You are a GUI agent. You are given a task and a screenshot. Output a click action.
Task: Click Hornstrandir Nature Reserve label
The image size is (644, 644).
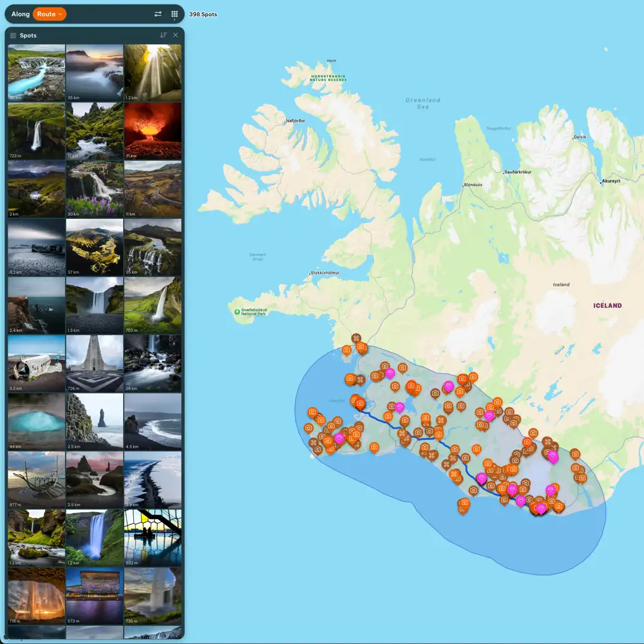(328, 78)
